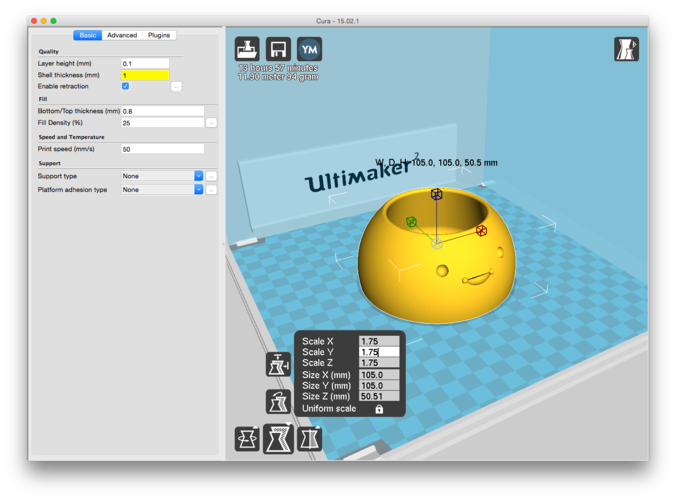Screen dimensions: 676x500
Task: Click the yellow Shell thickness field
Action: (x=145, y=75)
